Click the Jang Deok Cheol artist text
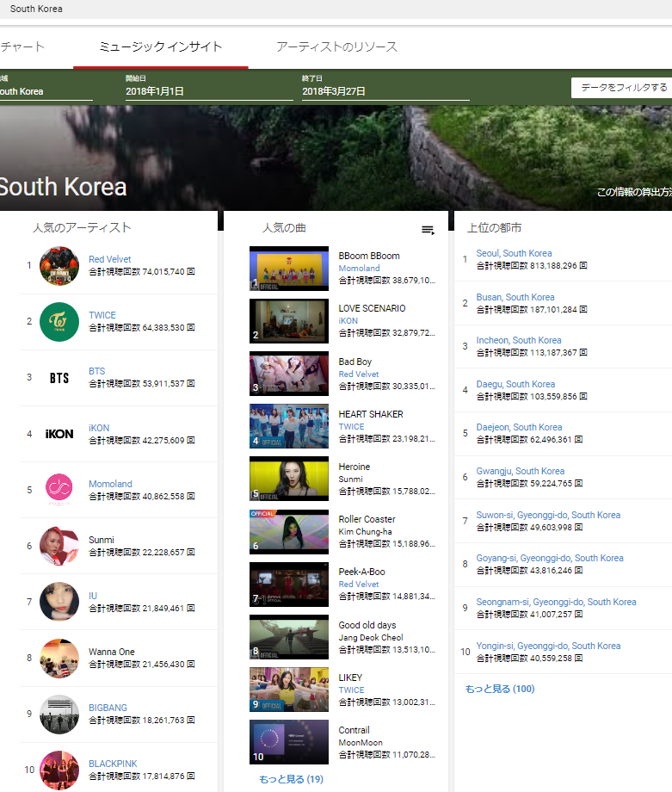672x792 pixels. pos(371,637)
